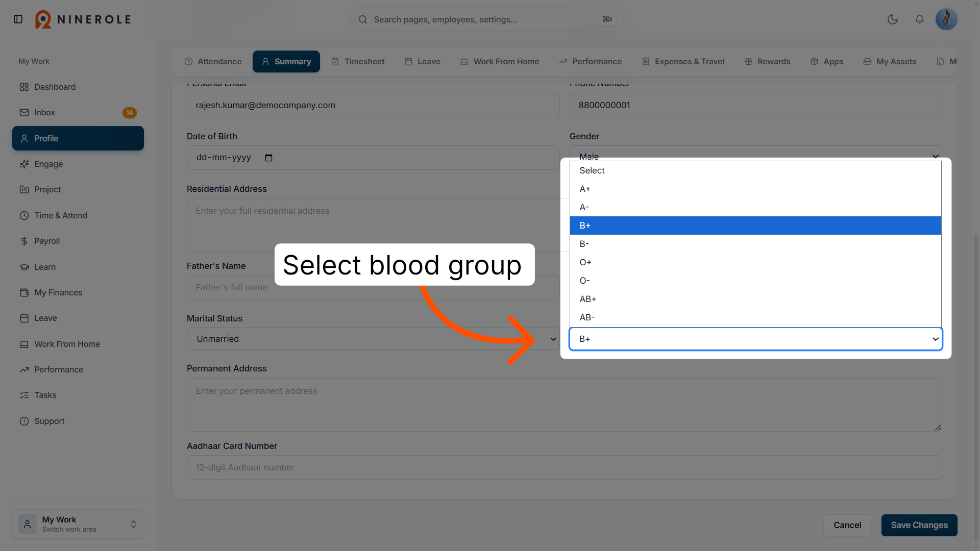Open Time & Attend in sidebar
Viewport: 980px width, 551px height.
click(78, 215)
